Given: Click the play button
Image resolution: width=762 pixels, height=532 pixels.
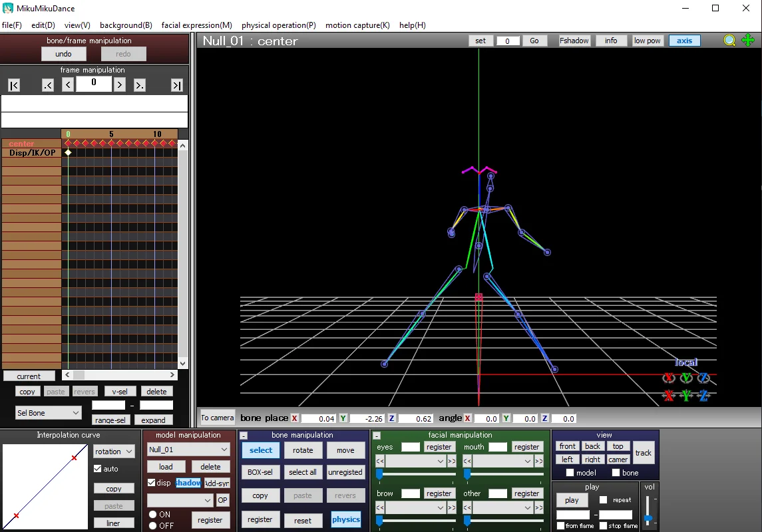Looking at the screenshot, I should 572,500.
